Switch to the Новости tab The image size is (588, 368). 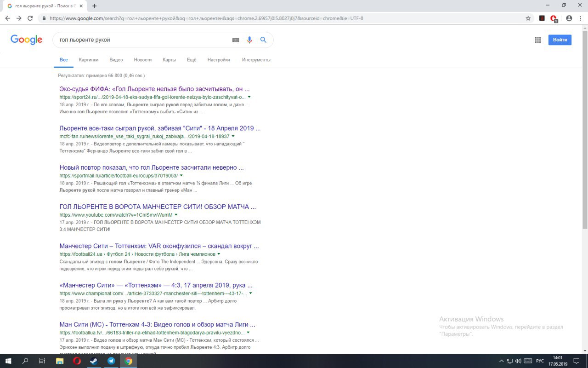click(143, 60)
